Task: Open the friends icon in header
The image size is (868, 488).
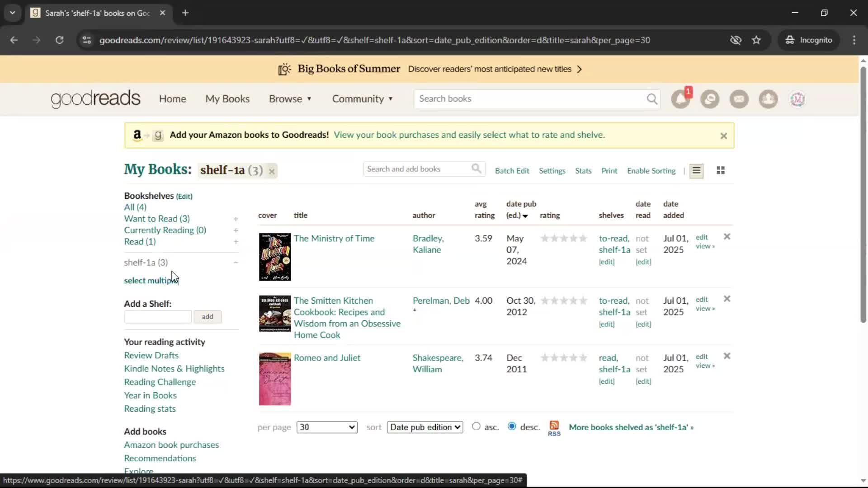Action: point(768,99)
